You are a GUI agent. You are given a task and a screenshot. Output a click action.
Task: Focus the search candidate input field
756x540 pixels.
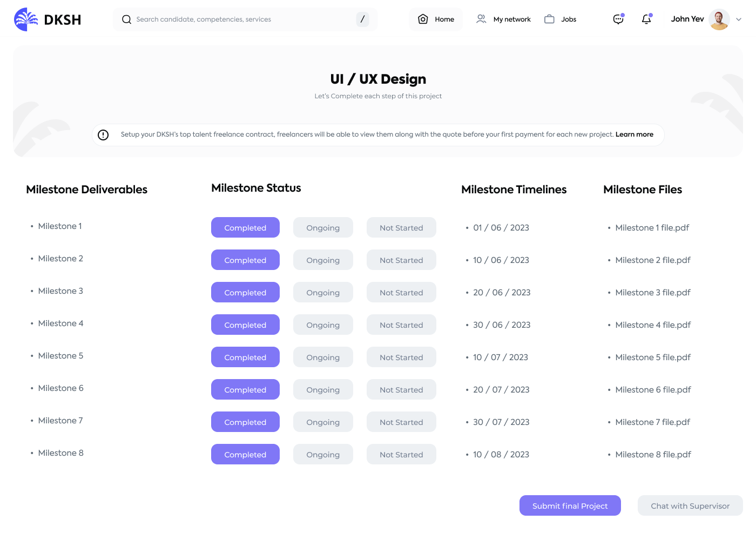tap(245, 19)
